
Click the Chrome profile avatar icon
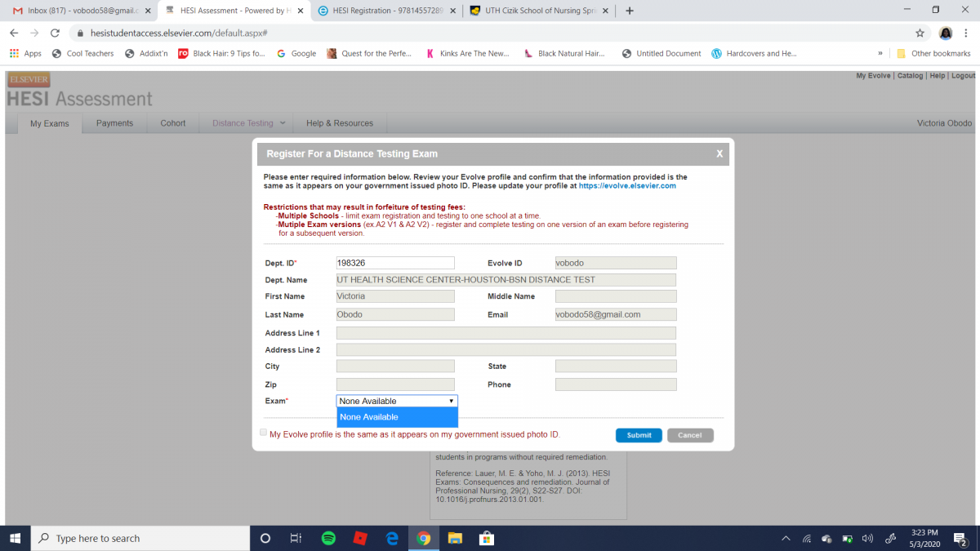946,33
